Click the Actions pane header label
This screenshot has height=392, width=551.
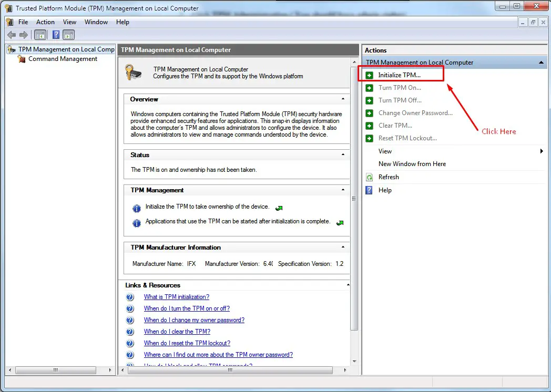tap(375, 50)
